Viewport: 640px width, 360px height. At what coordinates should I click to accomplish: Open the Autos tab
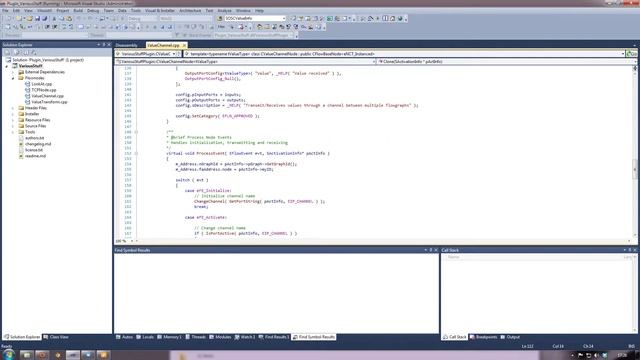coord(124,337)
